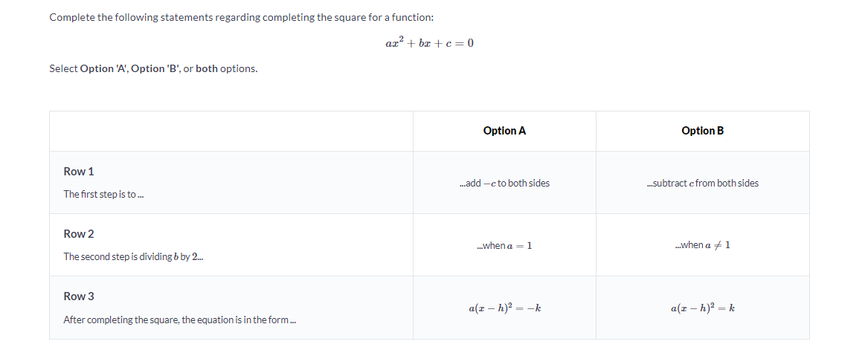Image resolution: width=868 pixels, height=347 pixels.
Task: Click the Row 2 label
Action: [x=79, y=234]
